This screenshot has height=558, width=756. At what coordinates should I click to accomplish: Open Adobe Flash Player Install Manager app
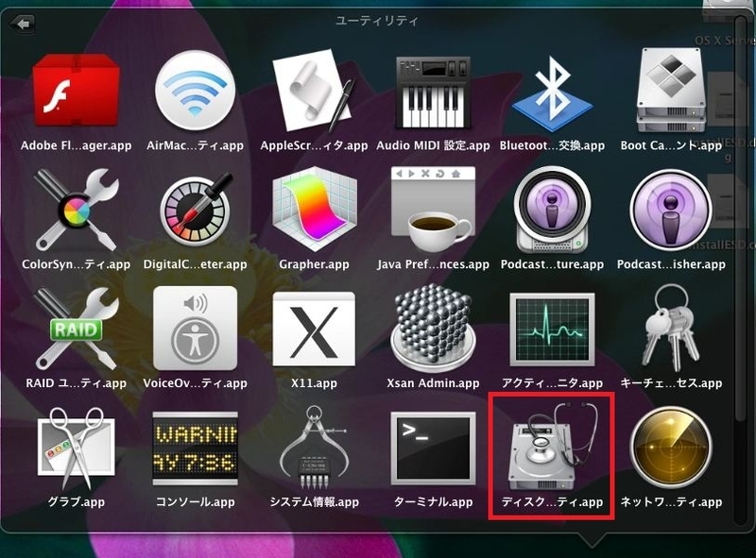point(77,92)
